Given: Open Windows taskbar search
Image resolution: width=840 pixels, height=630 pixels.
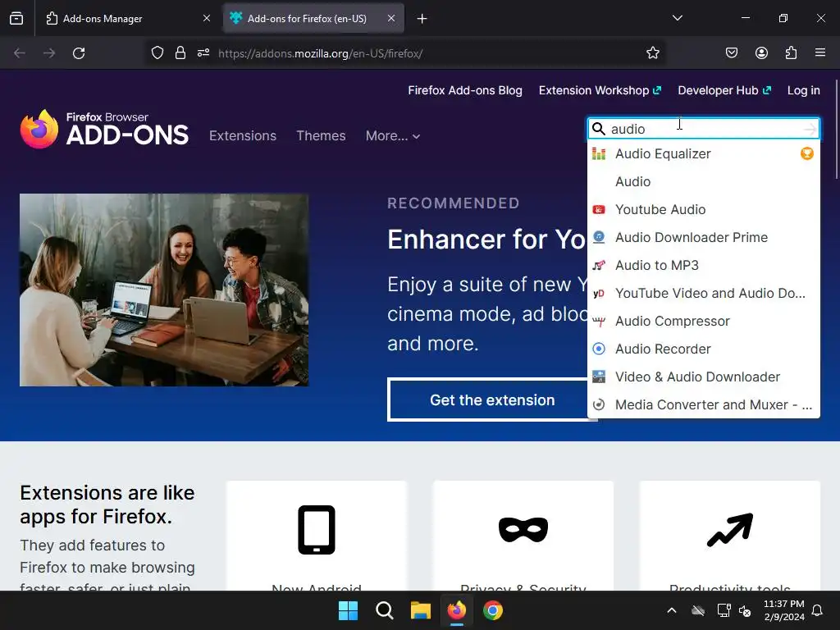Looking at the screenshot, I should tap(385, 610).
